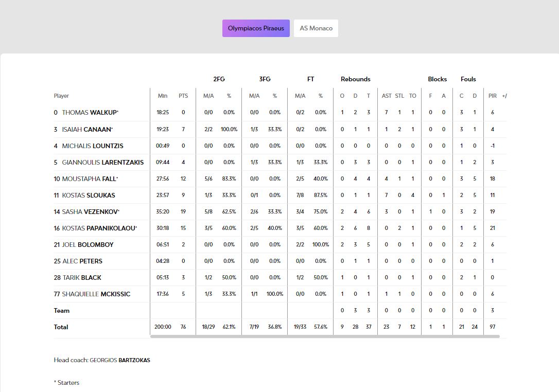
Task: Click Shaquielle McKissic's name
Action: pos(96,294)
